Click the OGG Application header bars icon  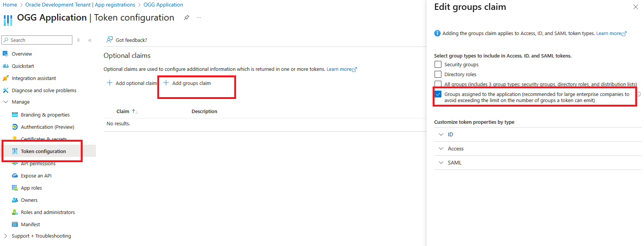(x=8, y=20)
